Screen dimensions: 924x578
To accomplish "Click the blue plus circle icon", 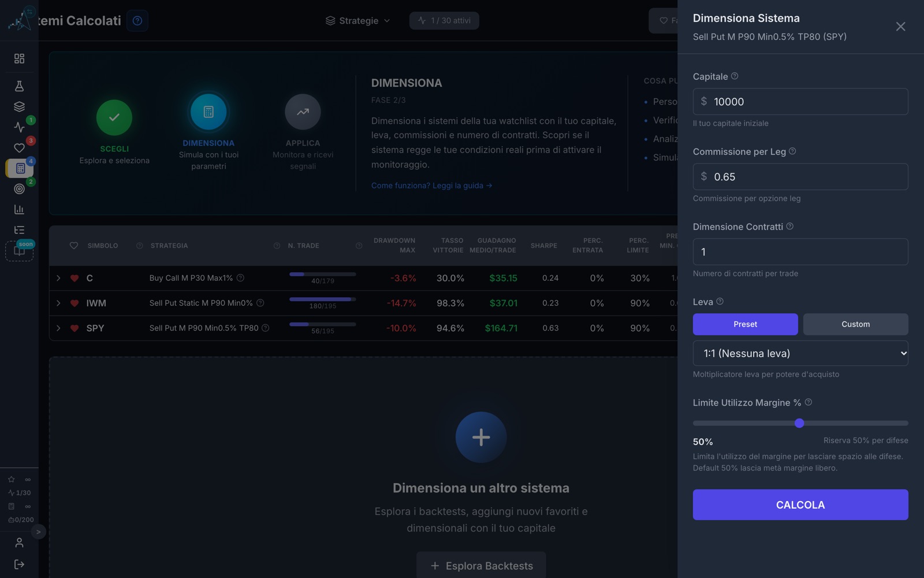I will tap(481, 437).
